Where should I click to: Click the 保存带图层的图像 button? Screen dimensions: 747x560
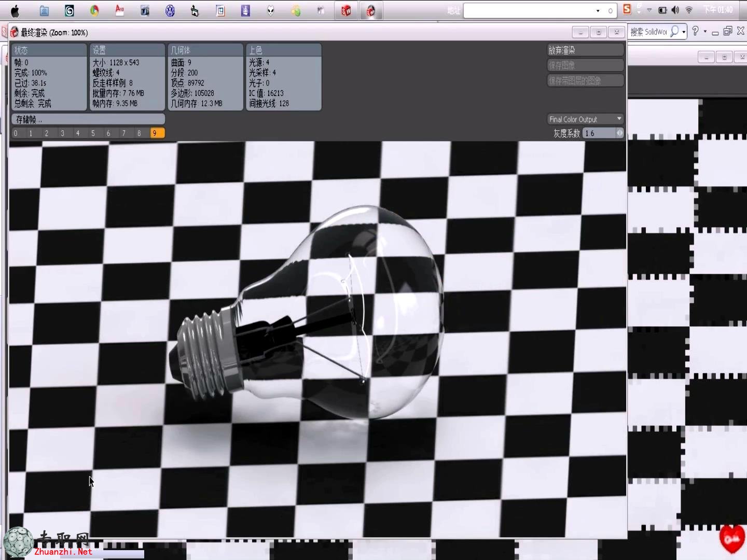coord(585,80)
